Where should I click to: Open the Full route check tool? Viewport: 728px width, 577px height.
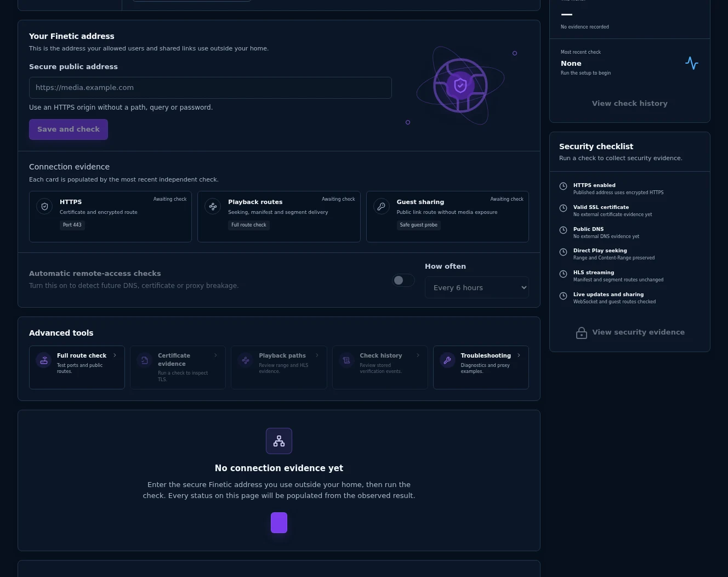tap(77, 367)
